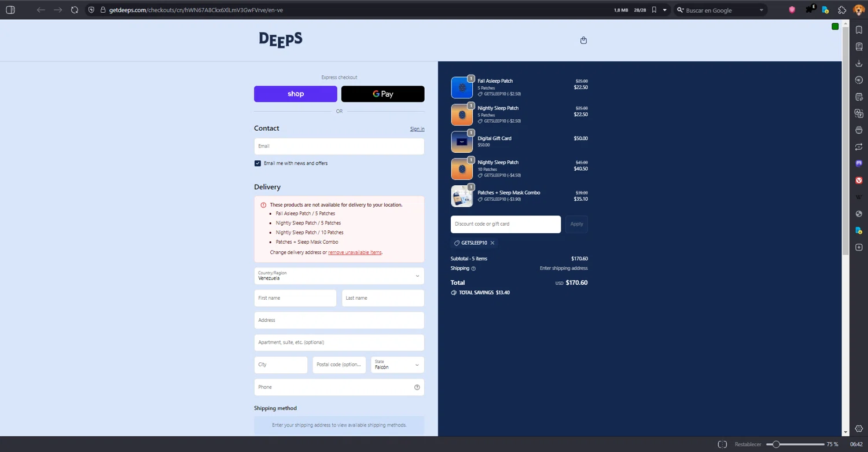Open browser settings gear in sidebar
The width and height of the screenshot is (868, 452).
click(859, 429)
